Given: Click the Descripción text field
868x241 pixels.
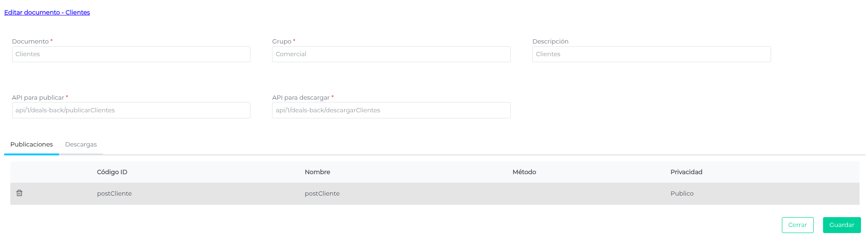Looking at the screenshot, I should pos(651,54).
